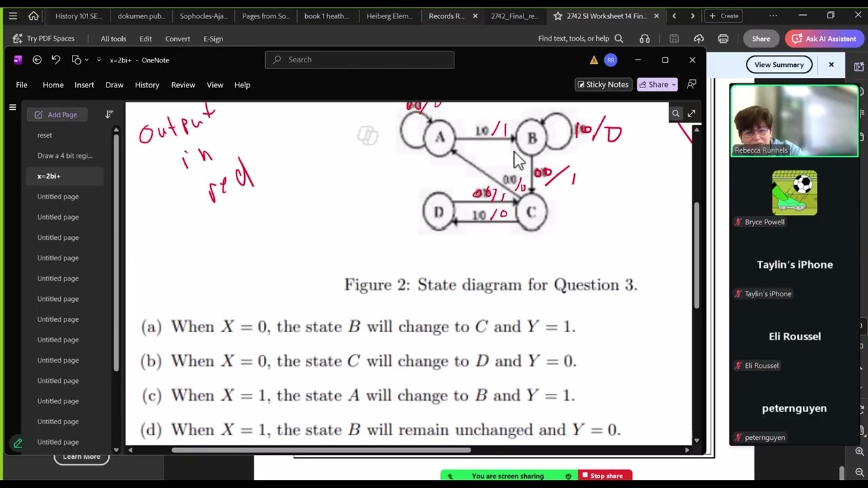Click Acrobat save disk icon
Screen dimensions: 868x488
tap(674, 39)
